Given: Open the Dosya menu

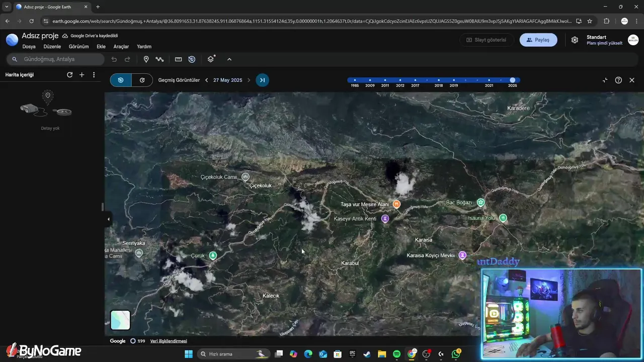Looking at the screenshot, I should pos(29,47).
